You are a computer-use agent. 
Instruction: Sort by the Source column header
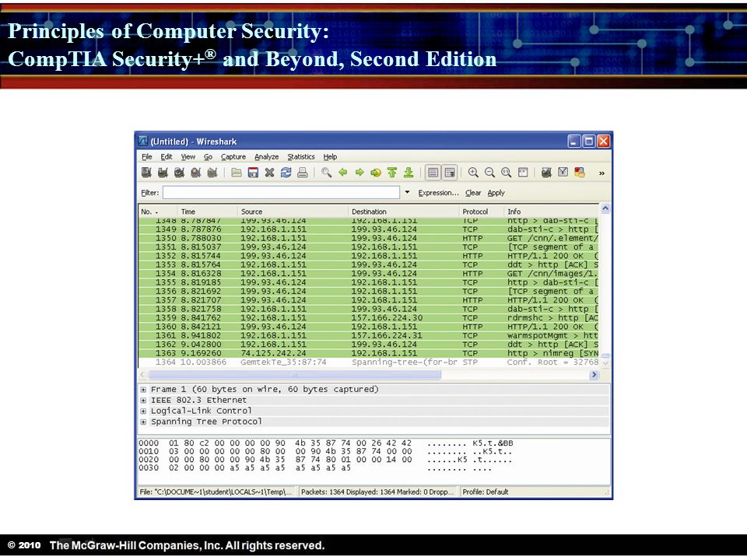point(293,212)
